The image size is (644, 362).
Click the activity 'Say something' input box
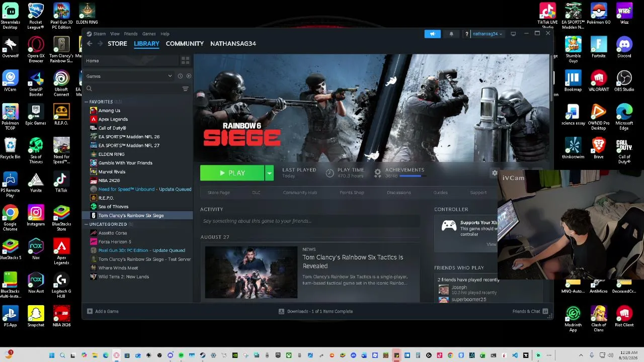click(x=310, y=221)
